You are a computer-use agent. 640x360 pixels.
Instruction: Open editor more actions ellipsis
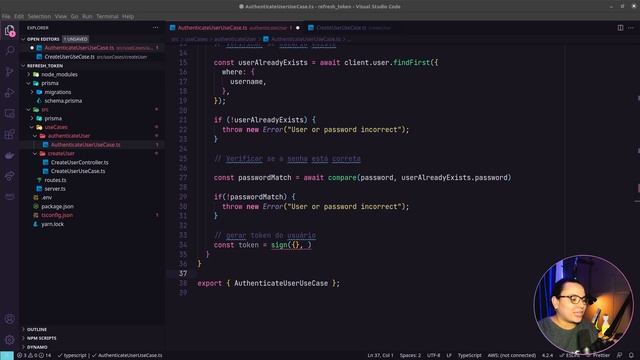point(631,28)
